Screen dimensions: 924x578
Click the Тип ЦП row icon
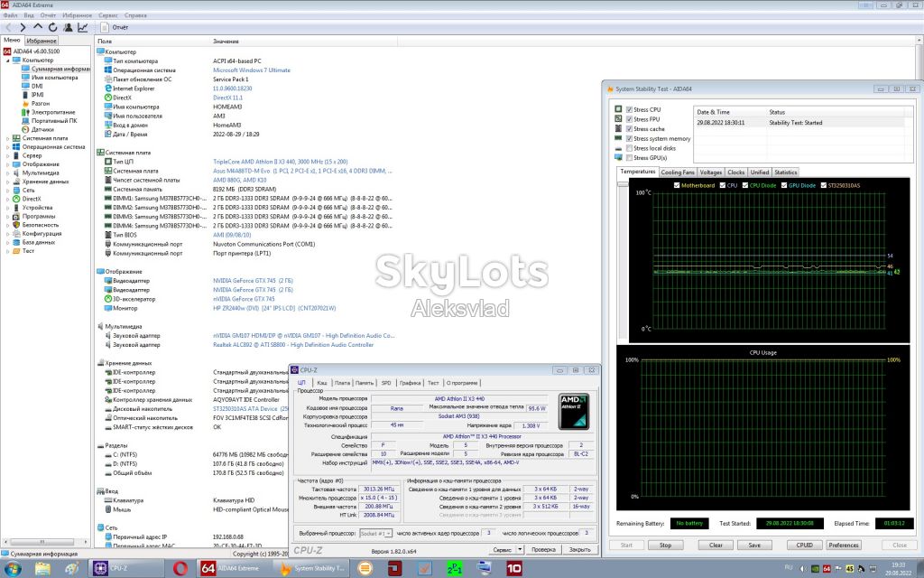[108, 161]
